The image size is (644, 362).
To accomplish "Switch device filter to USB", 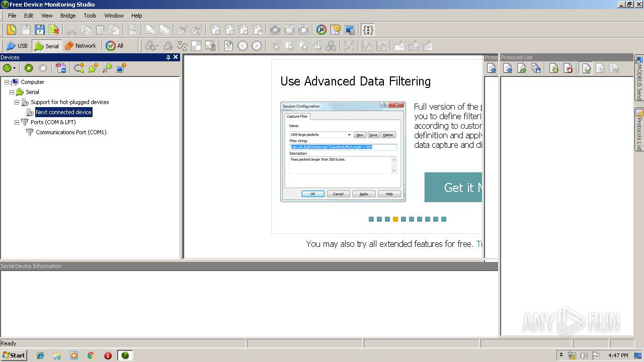I will [17, 46].
